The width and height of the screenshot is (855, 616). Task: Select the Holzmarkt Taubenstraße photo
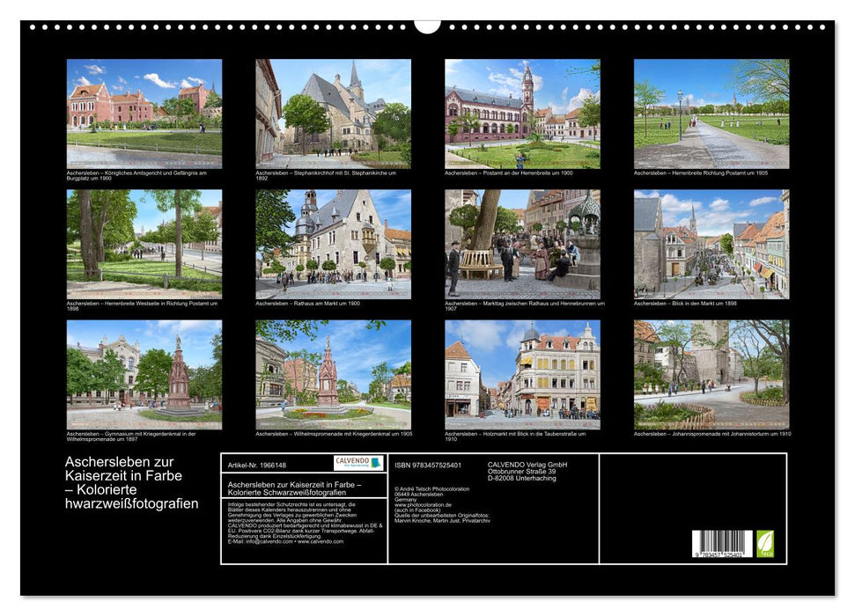click(x=522, y=374)
